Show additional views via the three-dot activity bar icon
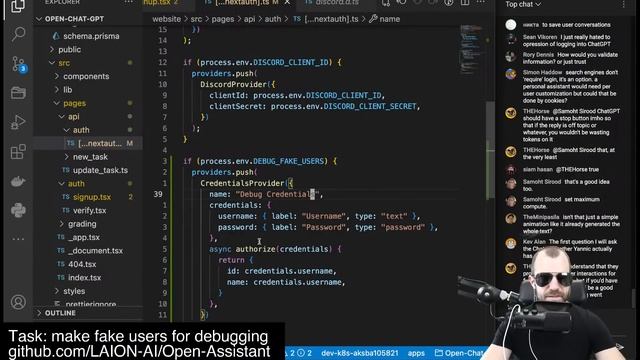 tap(18, 239)
